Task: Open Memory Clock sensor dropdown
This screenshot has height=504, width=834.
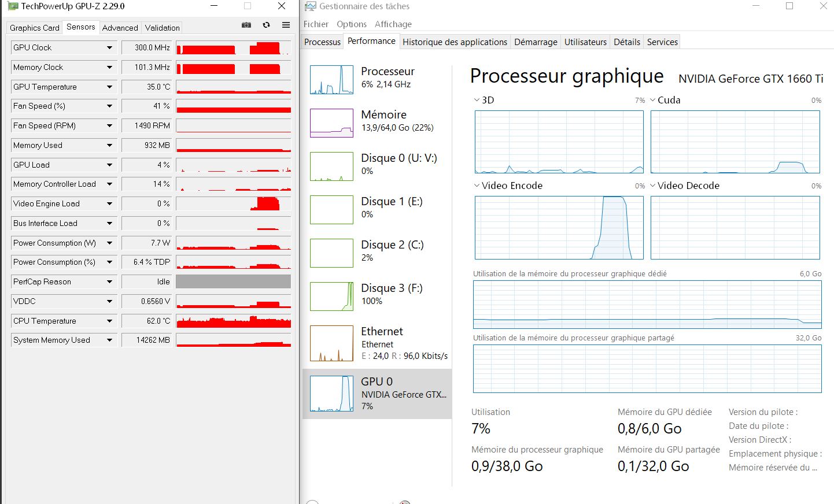Action: 109,67
